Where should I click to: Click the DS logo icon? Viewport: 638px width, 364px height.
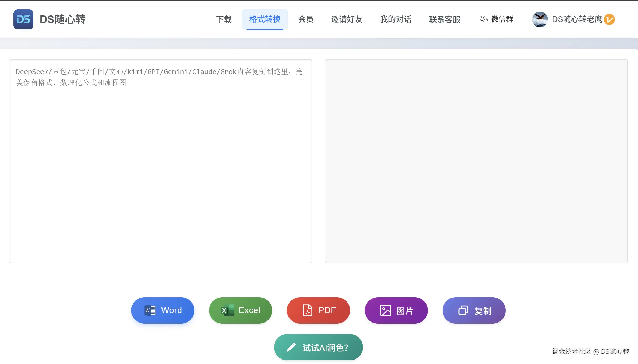click(23, 19)
